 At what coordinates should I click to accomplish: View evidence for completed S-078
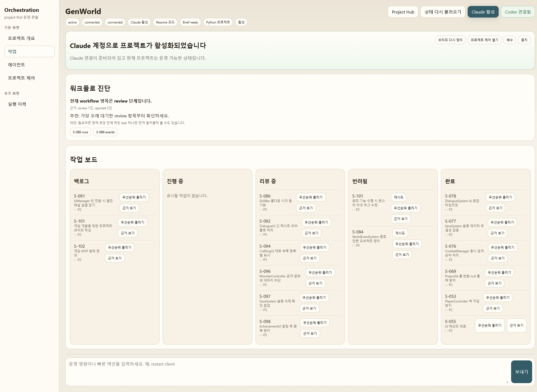(495, 208)
